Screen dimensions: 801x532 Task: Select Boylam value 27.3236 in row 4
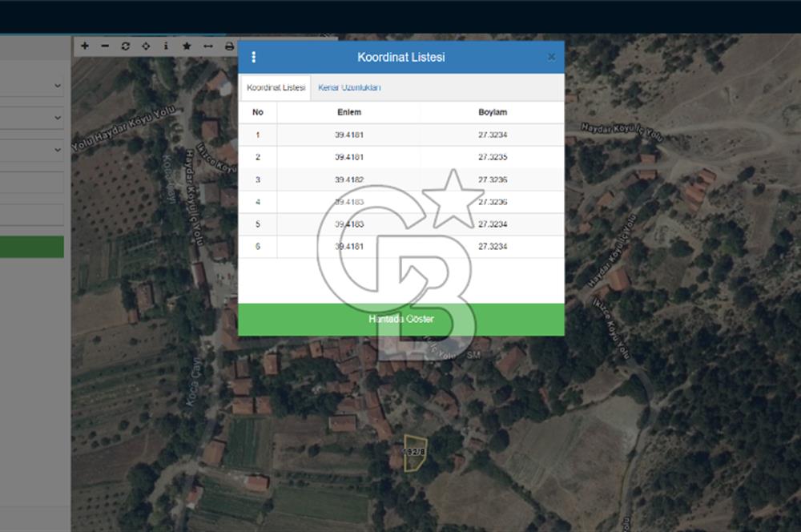pyautogui.click(x=493, y=202)
